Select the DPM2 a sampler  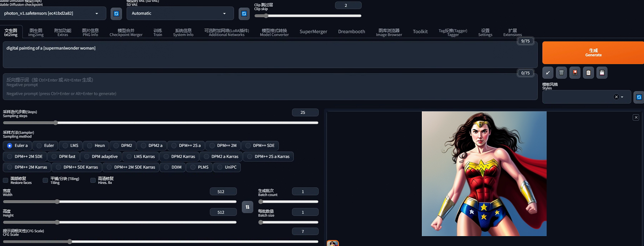pos(152,145)
